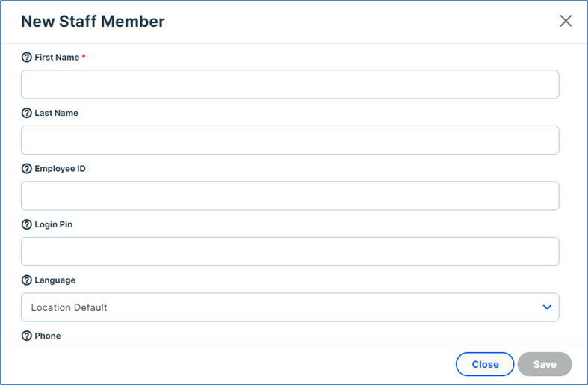
Task: Expand Language options using the blue chevron
Action: point(547,307)
